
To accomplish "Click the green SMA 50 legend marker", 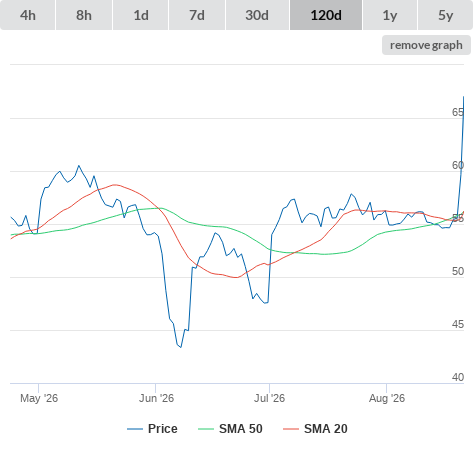I will point(206,429).
